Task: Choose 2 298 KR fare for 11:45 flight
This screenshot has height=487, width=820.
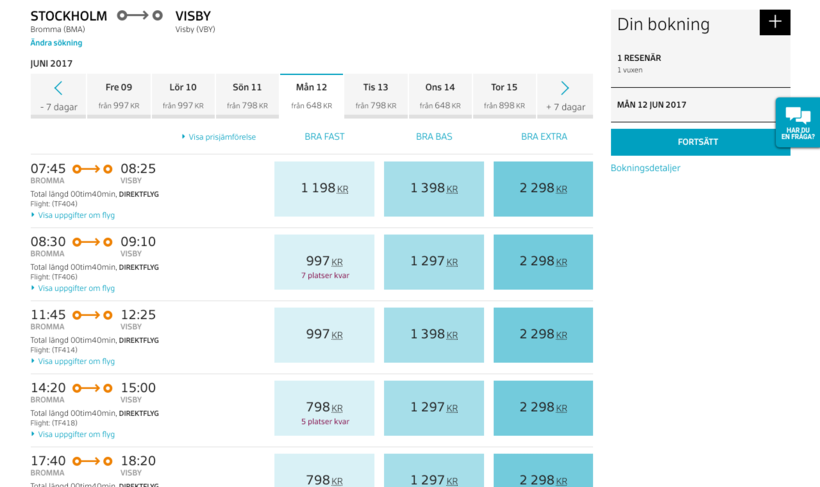Action: coord(543,335)
